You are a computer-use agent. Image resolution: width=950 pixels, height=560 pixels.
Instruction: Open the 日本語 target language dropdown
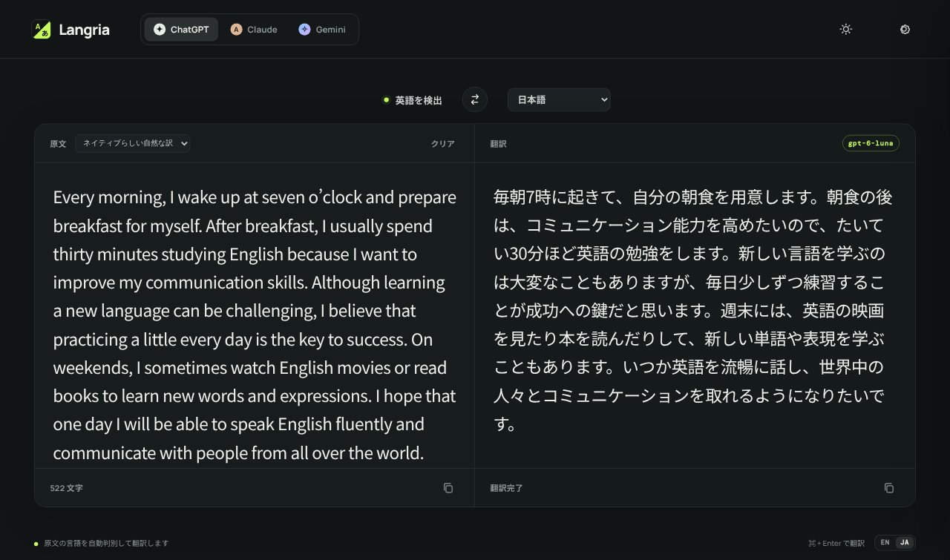pos(559,99)
